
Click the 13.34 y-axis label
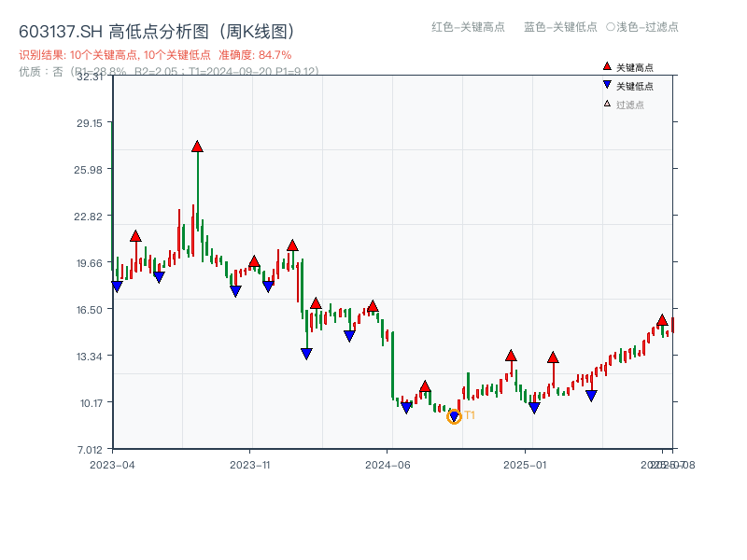[x=90, y=357]
